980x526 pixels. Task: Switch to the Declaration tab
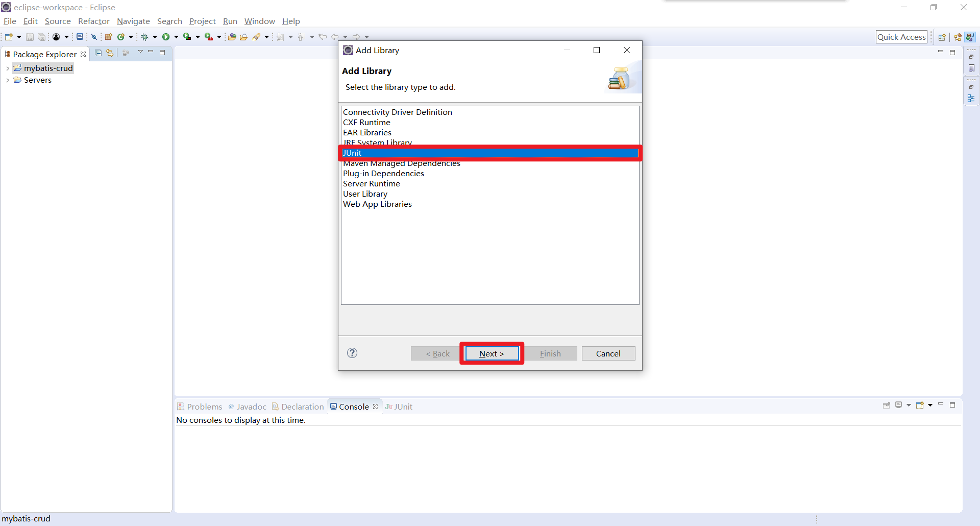pos(298,407)
